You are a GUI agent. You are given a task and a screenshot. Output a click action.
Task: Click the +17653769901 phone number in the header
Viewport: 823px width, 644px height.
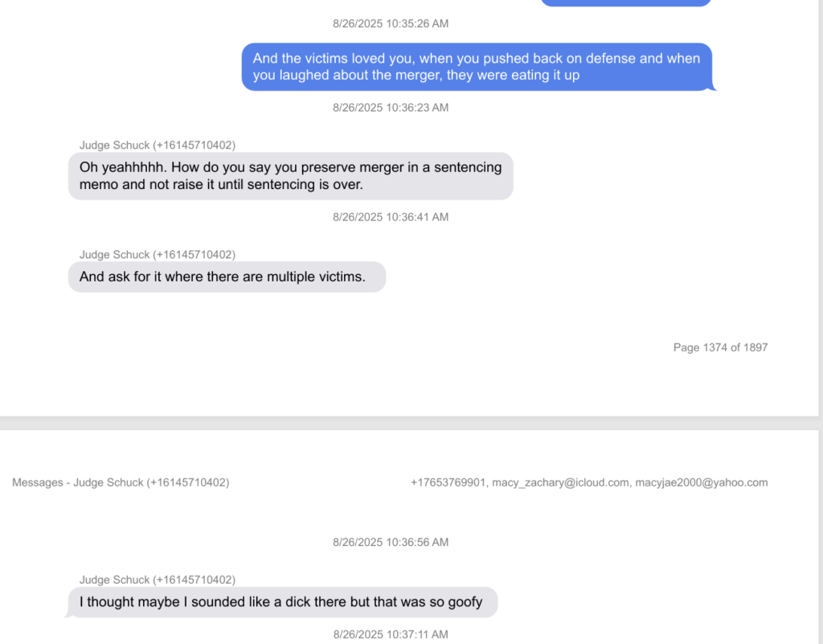tap(448, 483)
